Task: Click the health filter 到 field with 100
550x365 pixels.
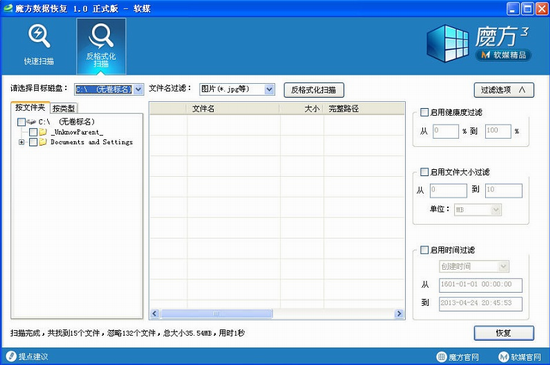Action: (498, 131)
